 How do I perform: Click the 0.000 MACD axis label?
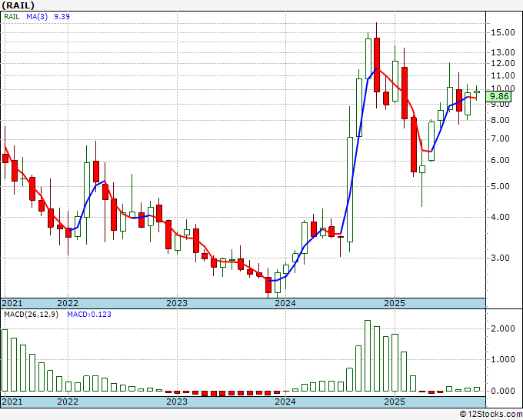point(503,391)
